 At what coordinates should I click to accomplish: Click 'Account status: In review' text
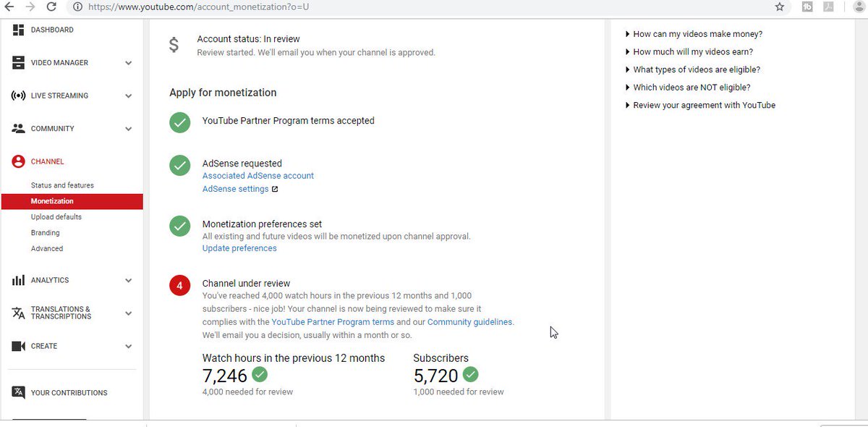(x=248, y=39)
